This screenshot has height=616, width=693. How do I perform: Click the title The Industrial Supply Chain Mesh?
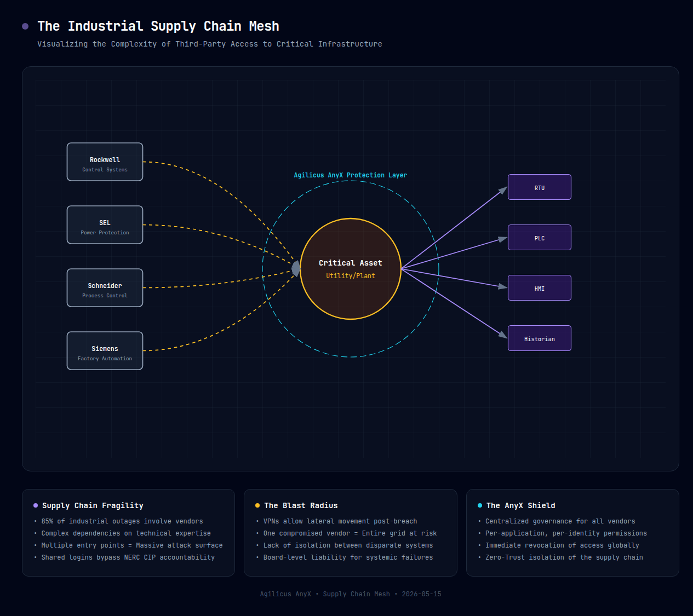pos(158,26)
